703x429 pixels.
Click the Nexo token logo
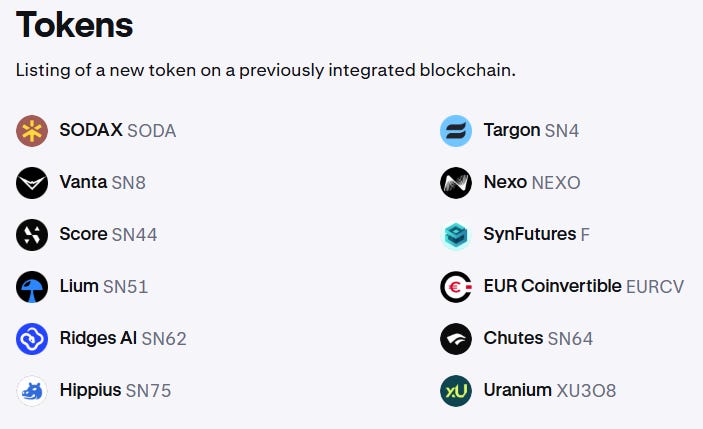click(x=456, y=183)
